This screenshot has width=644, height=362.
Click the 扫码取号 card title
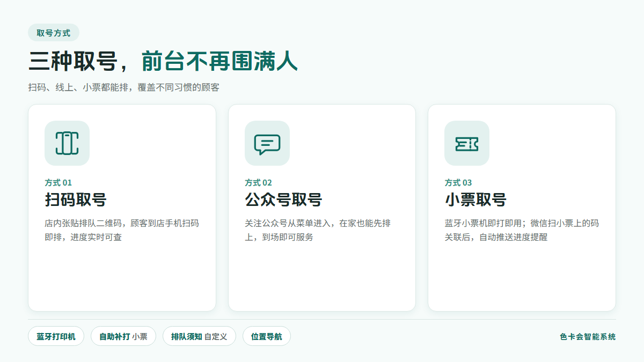pyautogui.click(x=76, y=200)
